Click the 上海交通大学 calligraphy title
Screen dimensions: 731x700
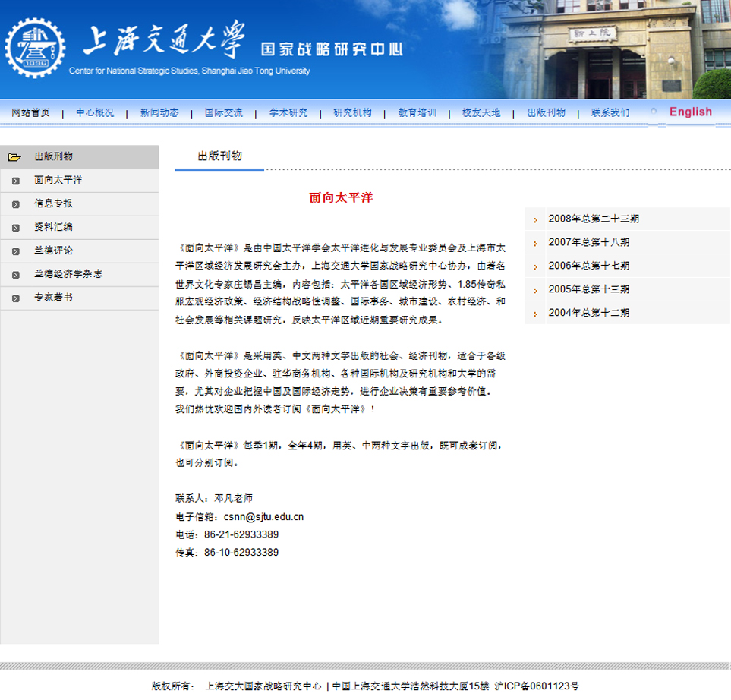[x=164, y=40]
